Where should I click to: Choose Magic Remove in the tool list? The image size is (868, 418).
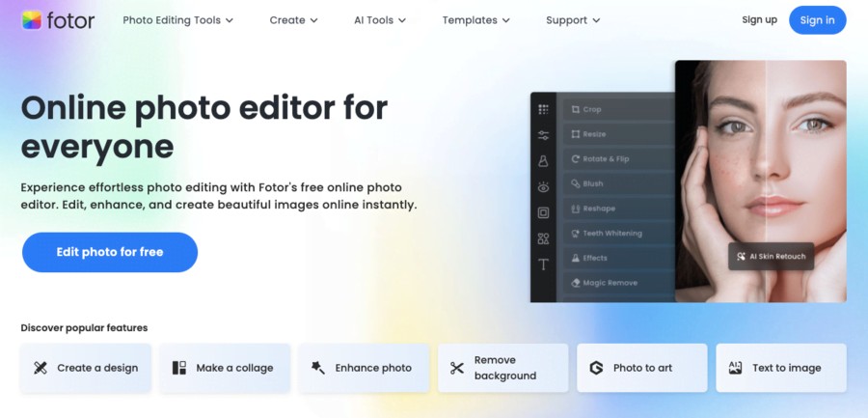point(619,283)
